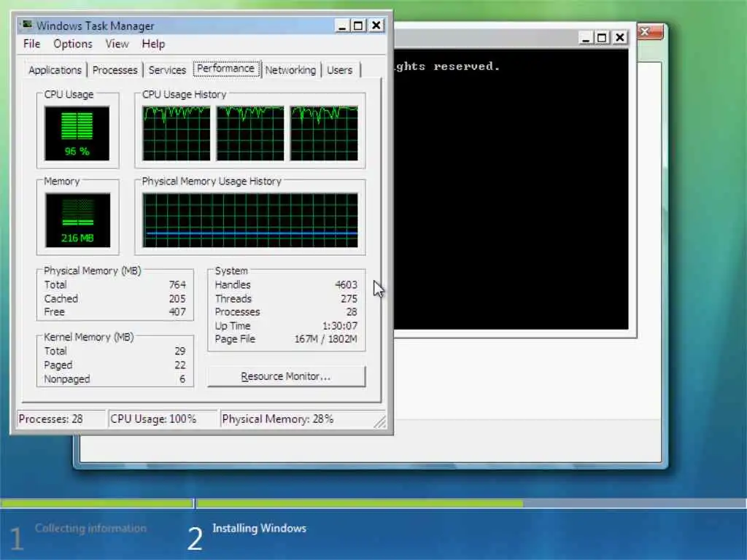Click the Up Time value 1:30:07
This screenshot has height=560, width=747.
point(340,326)
